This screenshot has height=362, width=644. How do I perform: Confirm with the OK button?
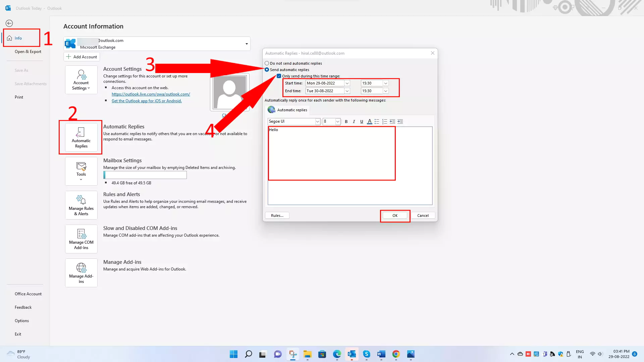point(395,216)
